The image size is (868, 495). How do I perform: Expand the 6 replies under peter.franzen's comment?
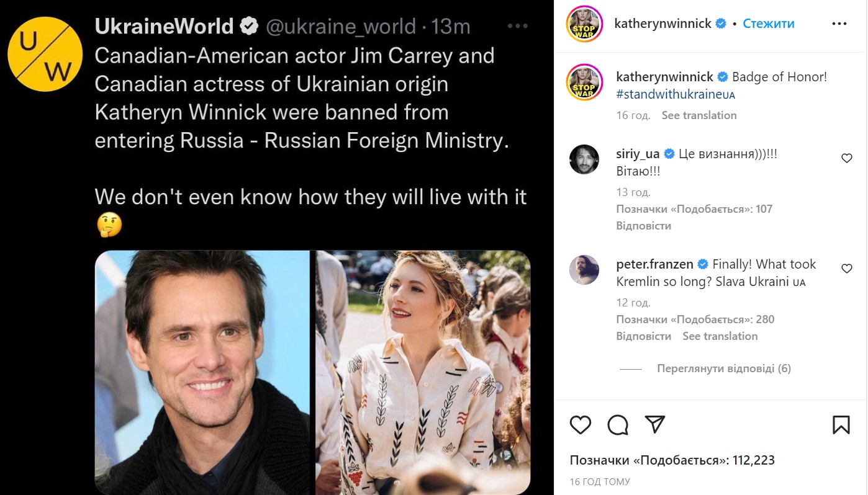click(x=723, y=368)
